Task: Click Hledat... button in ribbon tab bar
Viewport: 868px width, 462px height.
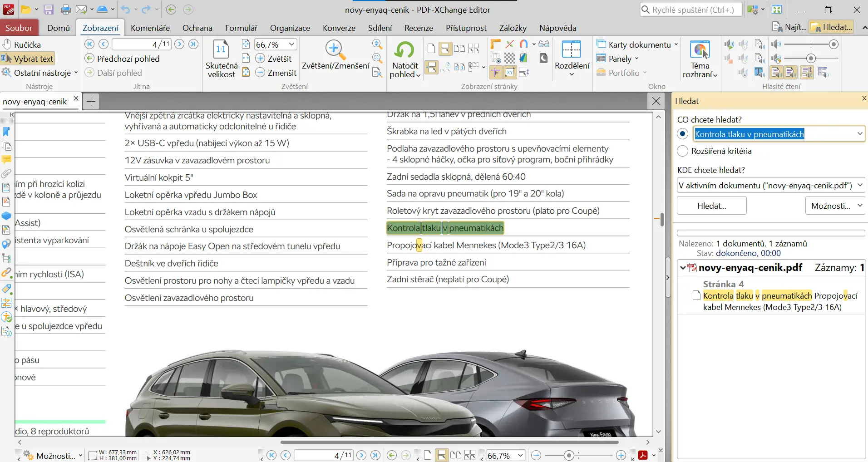Action: (x=832, y=27)
